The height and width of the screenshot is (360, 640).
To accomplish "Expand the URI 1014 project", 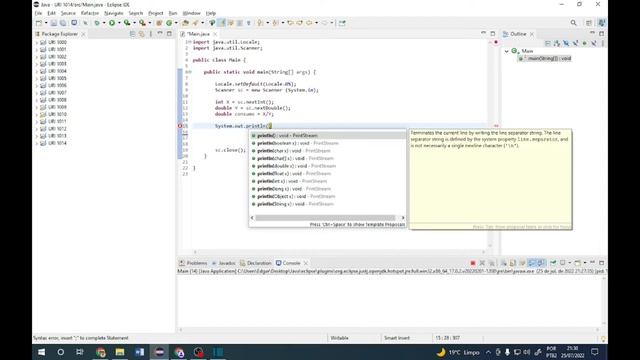I will 37,143.
